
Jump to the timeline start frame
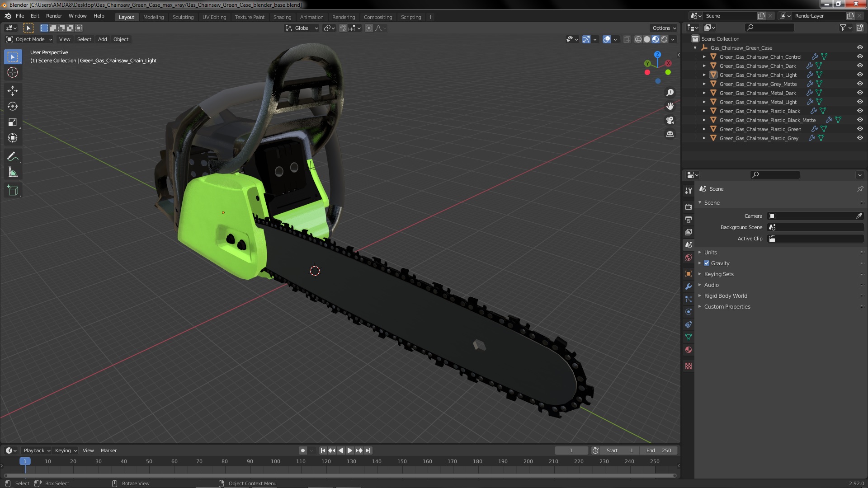323,450
